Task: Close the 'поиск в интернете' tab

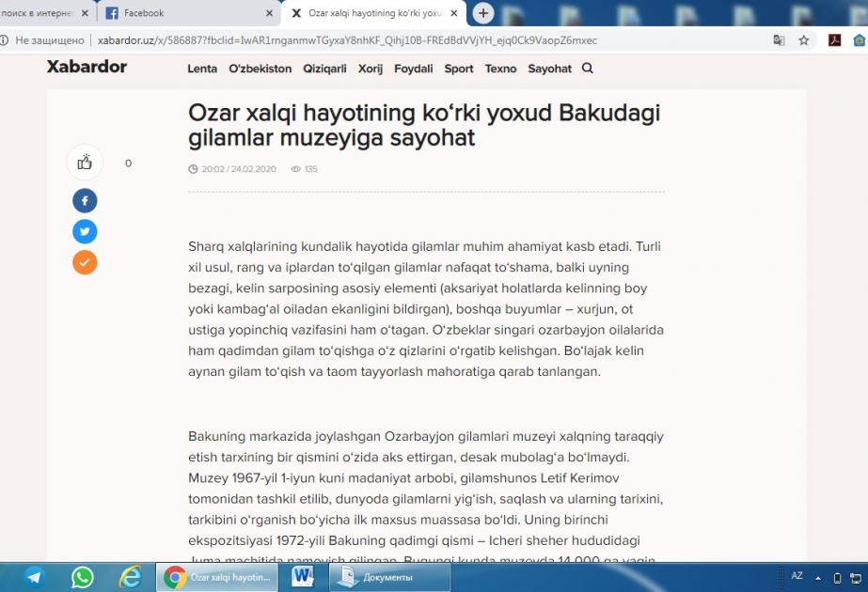Action: [x=85, y=13]
